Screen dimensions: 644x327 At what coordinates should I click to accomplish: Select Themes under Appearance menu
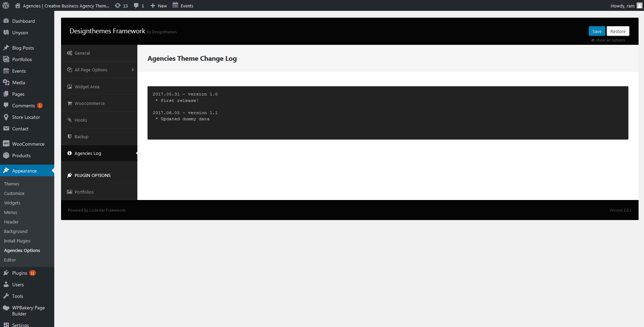point(12,183)
